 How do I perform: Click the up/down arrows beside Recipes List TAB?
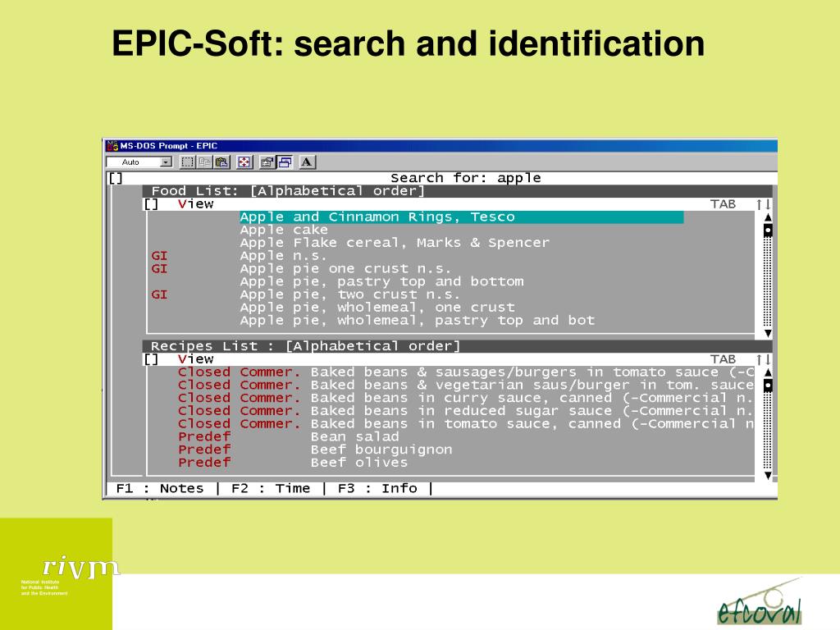(764, 359)
